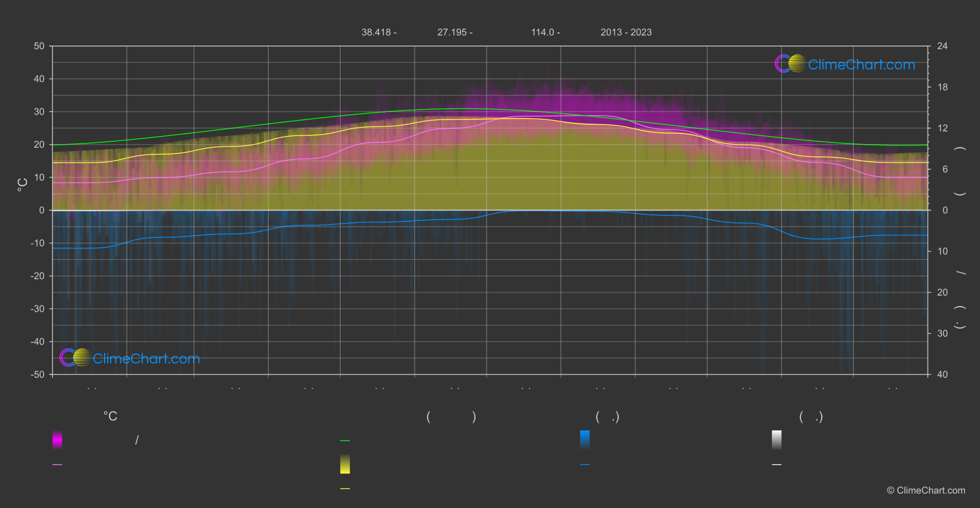Click the rotated °C left axis title
The width and height of the screenshot is (980, 508).
coord(23,185)
